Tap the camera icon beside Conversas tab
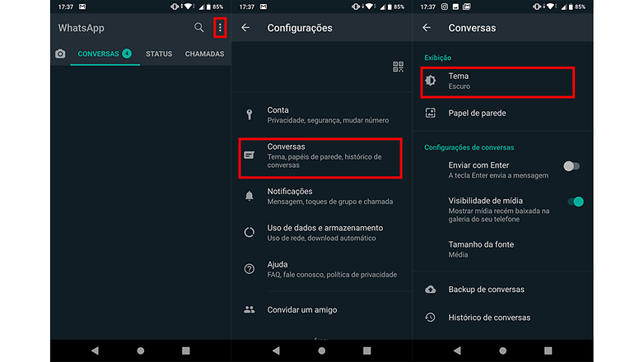This screenshot has height=362, width=644. point(60,53)
